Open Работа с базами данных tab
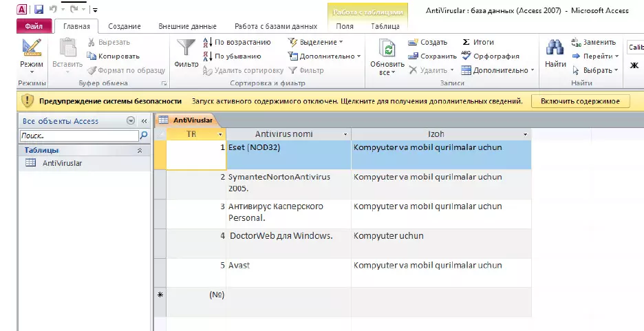Image resolution: width=644 pixels, height=331 pixels. click(276, 26)
